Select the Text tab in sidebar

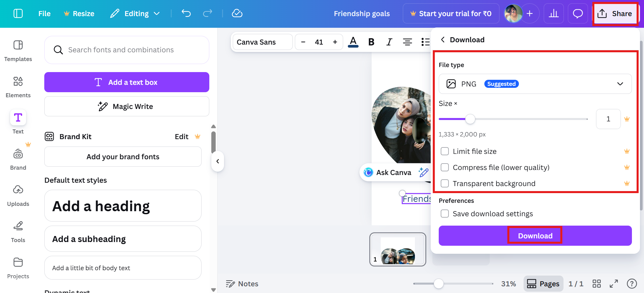[18, 122]
